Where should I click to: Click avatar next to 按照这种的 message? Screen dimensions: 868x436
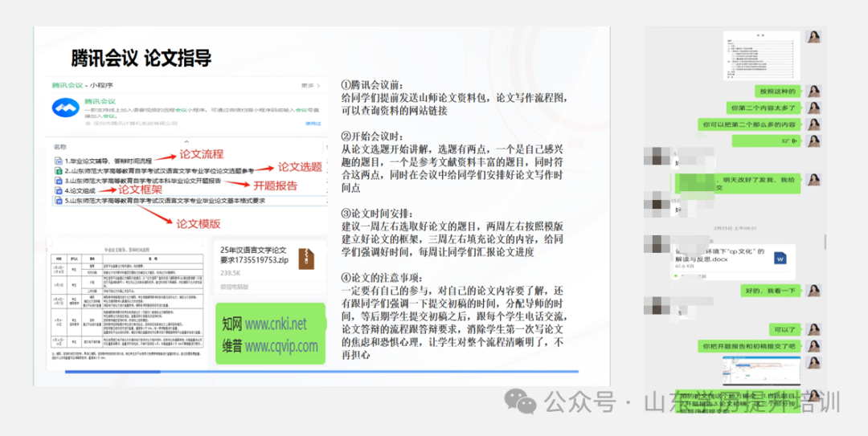tap(813, 92)
